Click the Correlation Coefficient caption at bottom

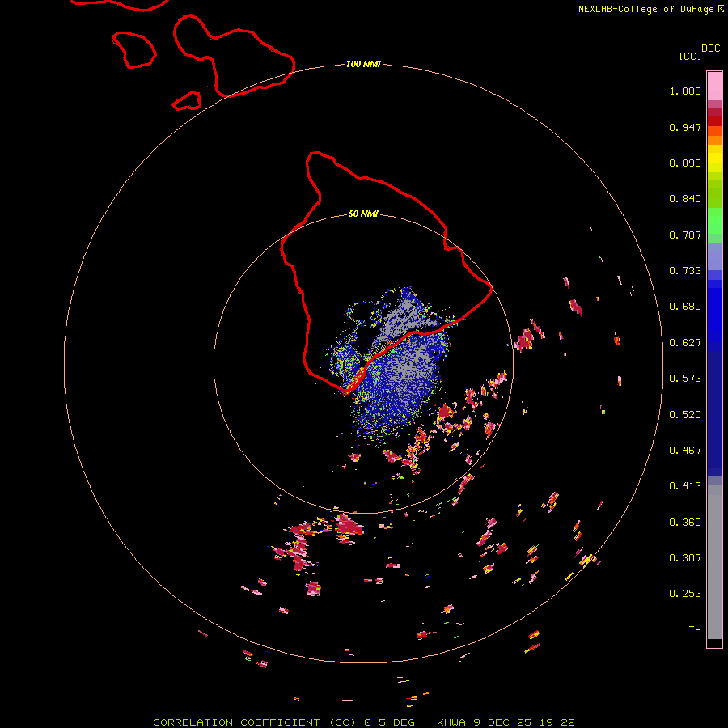pos(364,722)
